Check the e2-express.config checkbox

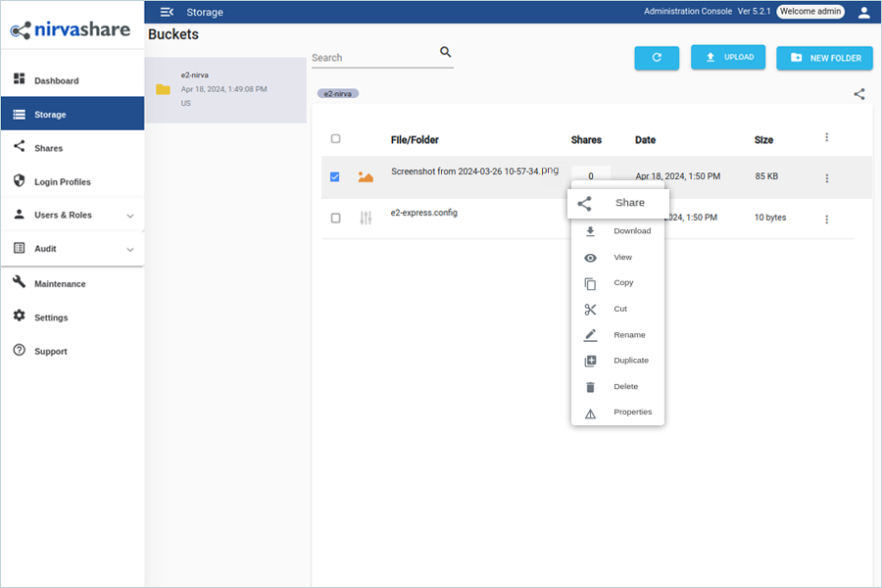(336, 218)
